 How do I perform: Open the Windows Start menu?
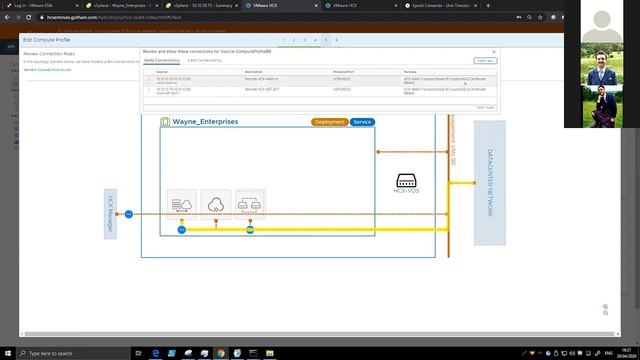click(8, 353)
